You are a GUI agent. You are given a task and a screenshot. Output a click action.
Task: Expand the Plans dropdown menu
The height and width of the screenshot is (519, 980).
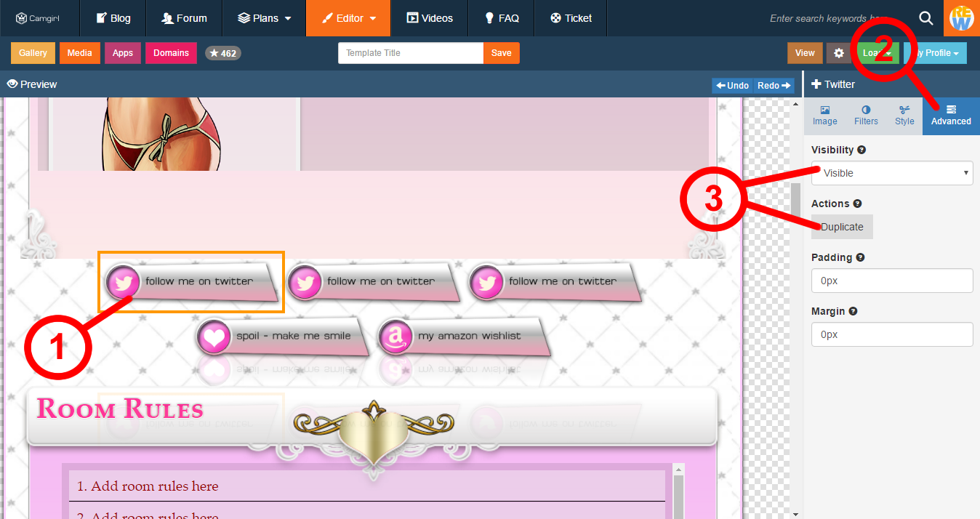click(265, 18)
